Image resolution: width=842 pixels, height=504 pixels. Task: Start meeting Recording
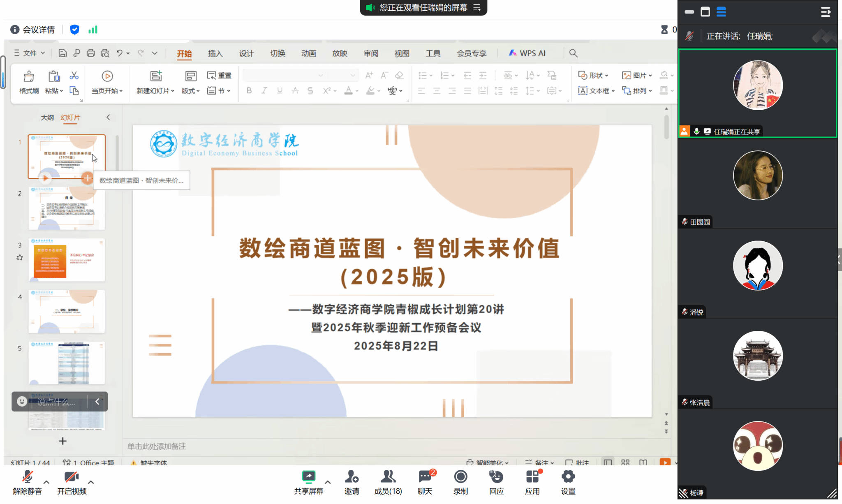pos(460,477)
